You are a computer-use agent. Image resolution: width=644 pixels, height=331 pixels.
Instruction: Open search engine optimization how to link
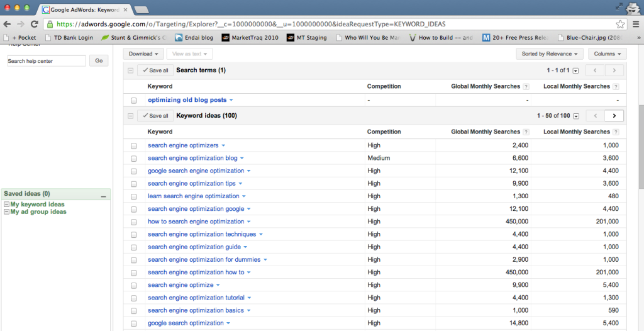pos(196,272)
